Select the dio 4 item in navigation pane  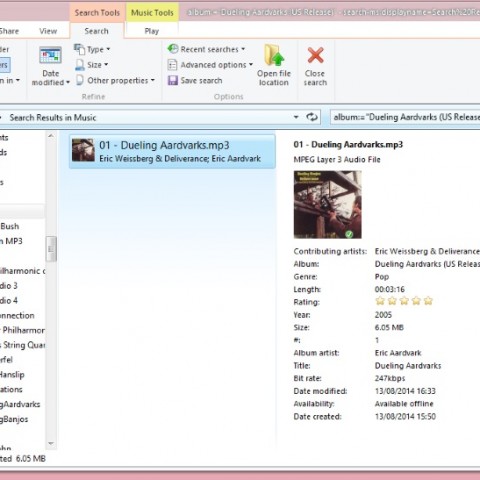tap(9, 300)
